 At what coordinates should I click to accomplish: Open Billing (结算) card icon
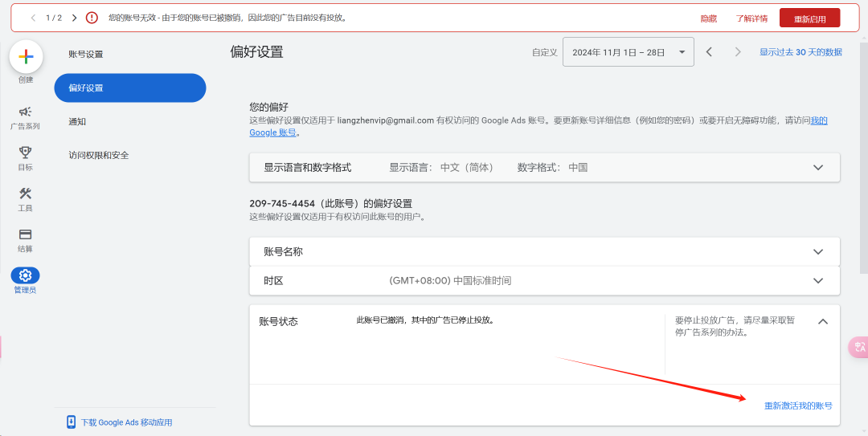(x=26, y=234)
